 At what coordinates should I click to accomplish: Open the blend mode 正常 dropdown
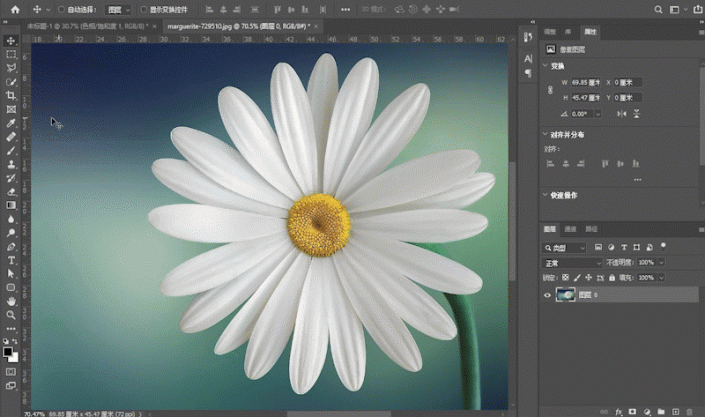click(x=572, y=262)
